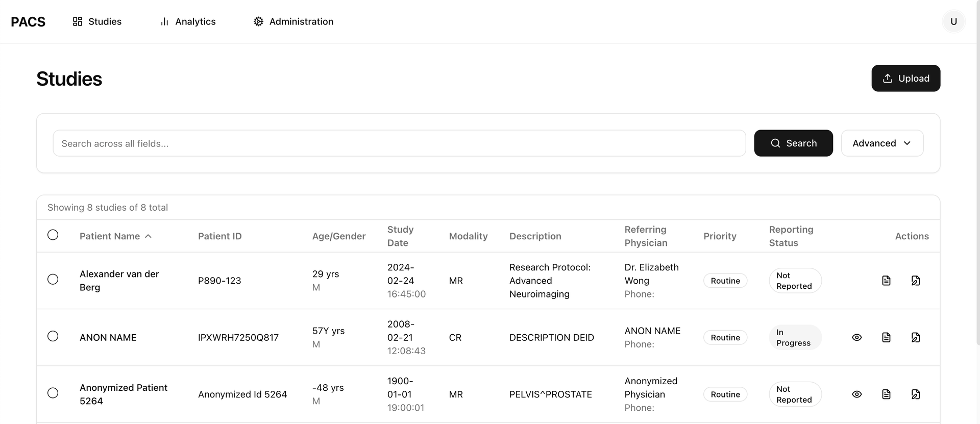
Task: Sort by Patient Name column arrow
Action: 148,236
